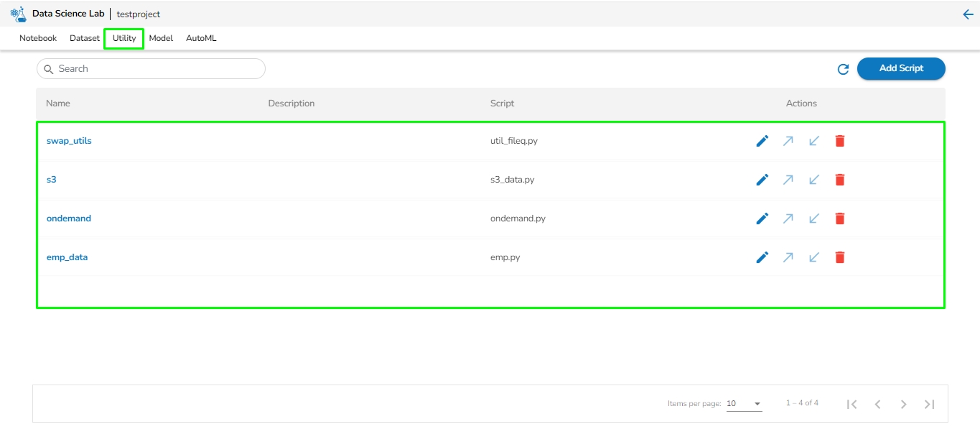Jump to the first page
The width and height of the screenshot is (980, 437).
click(852, 404)
